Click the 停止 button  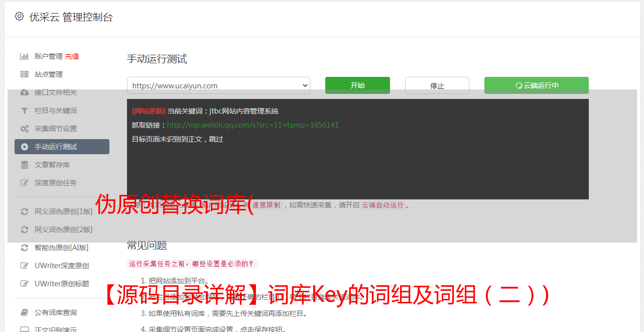(437, 85)
